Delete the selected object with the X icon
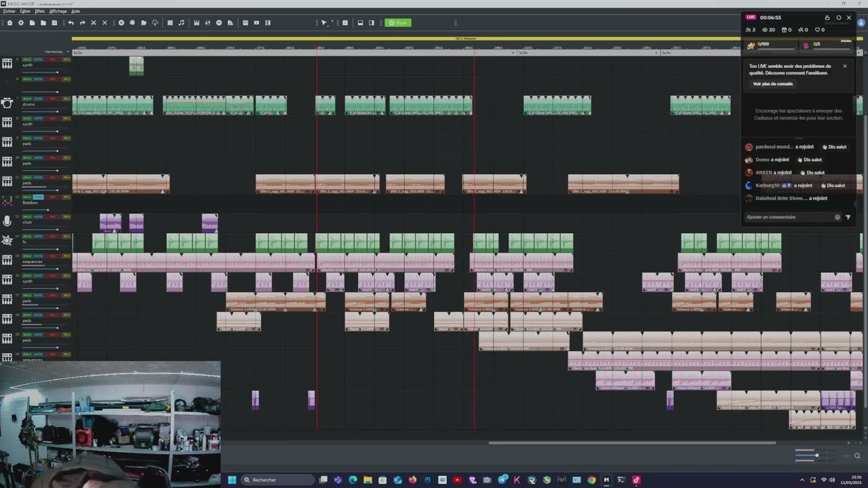868x488 pixels. click(x=104, y=23)
